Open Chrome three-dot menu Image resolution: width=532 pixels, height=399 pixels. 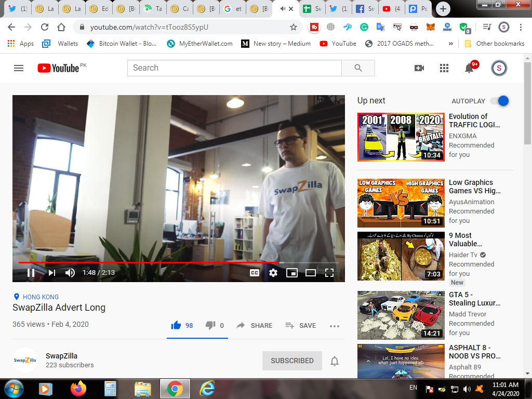[x=521, y=27]
